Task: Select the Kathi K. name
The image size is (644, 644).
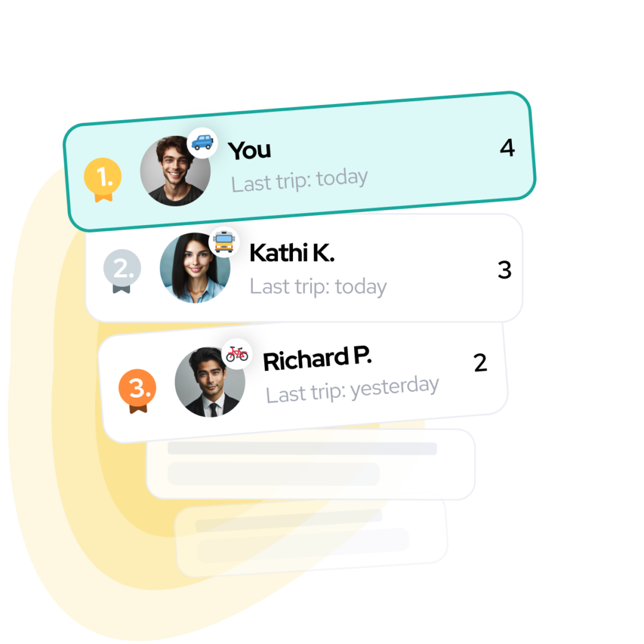Action: tap(292, 253)
